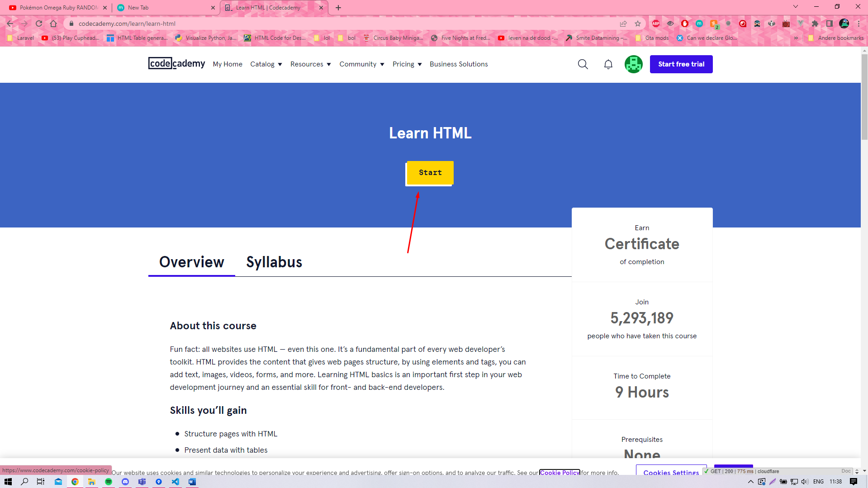The height and width of the screenshot is (488, 868).
Task: Click the ENG language indicator
Action: click(x=818, y=482)
